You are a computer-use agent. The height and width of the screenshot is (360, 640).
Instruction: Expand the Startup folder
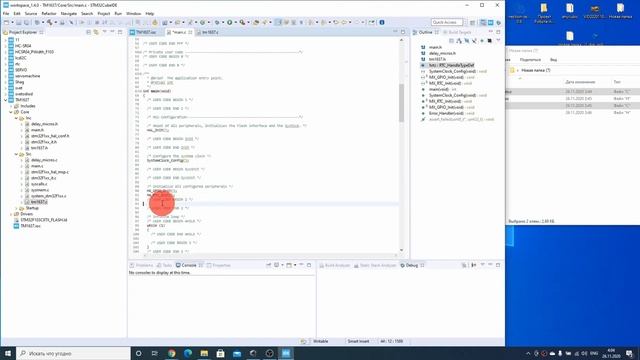[16, 208]
